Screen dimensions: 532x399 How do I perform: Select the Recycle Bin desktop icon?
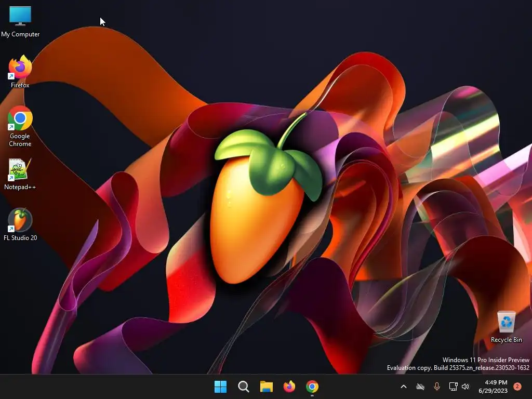coord(506,327)
